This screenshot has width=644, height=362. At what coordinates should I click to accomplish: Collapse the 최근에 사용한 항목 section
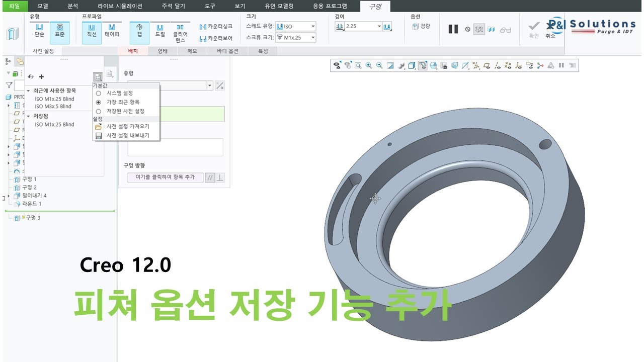click(x=28, y=90)
